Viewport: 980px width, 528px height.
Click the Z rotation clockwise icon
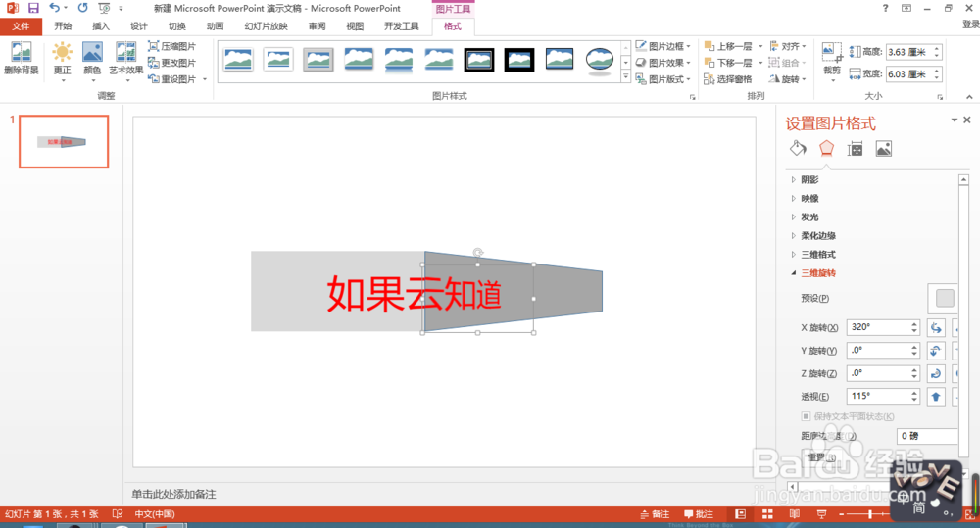click(936, 373)
